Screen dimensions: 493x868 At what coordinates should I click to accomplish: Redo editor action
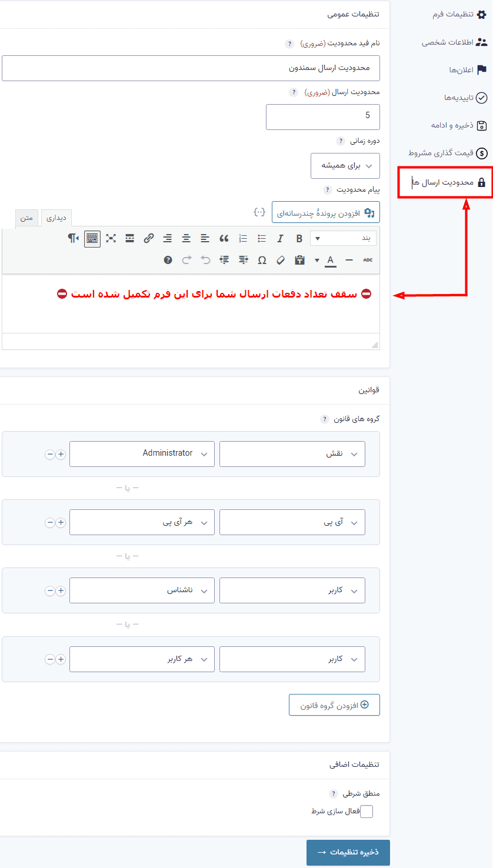point(186,259)
